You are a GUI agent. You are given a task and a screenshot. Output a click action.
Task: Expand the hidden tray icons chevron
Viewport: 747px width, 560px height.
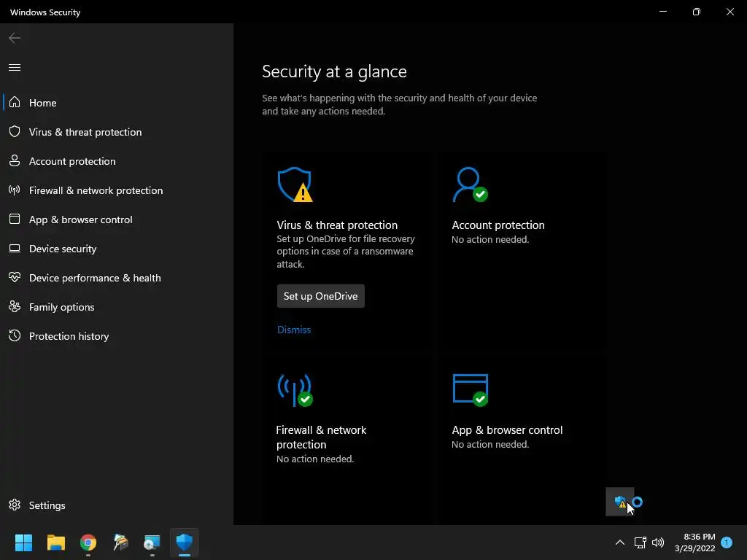(620, 542)
